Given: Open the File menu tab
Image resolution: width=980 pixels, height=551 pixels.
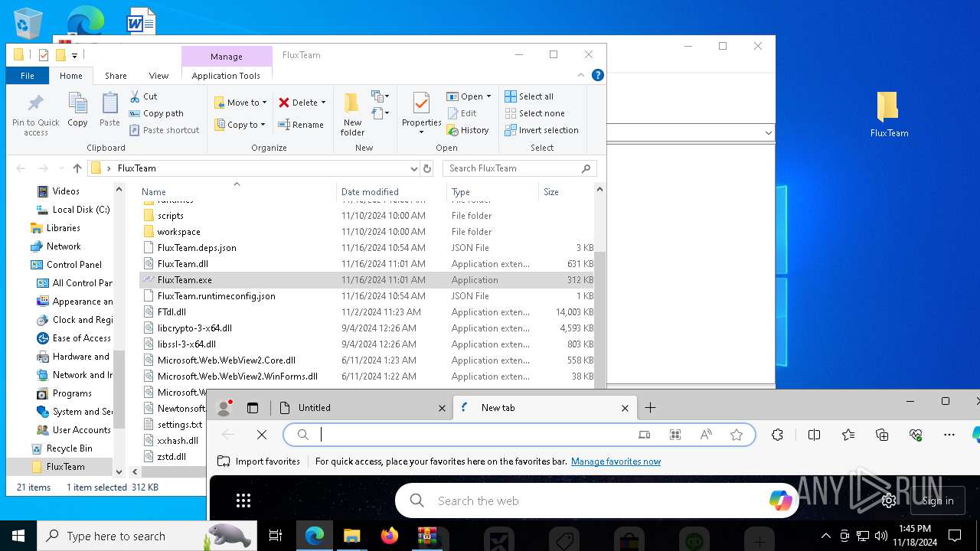Looking at the screenshot, I should click(28, 76).
